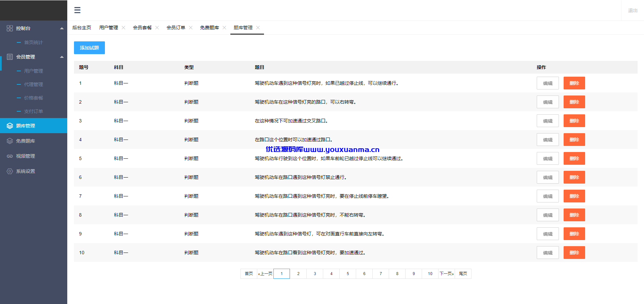Edit question number 6
The image size is (644, 304).
tap(548, 177)
